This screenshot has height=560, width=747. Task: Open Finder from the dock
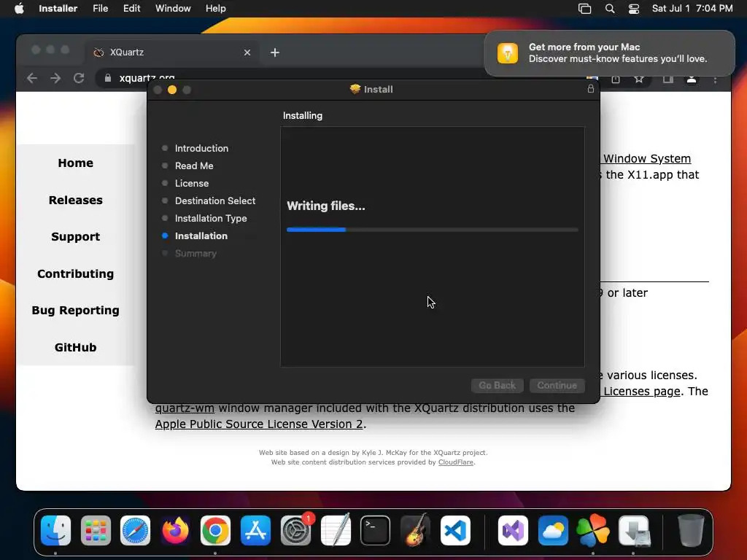point(55,531)
